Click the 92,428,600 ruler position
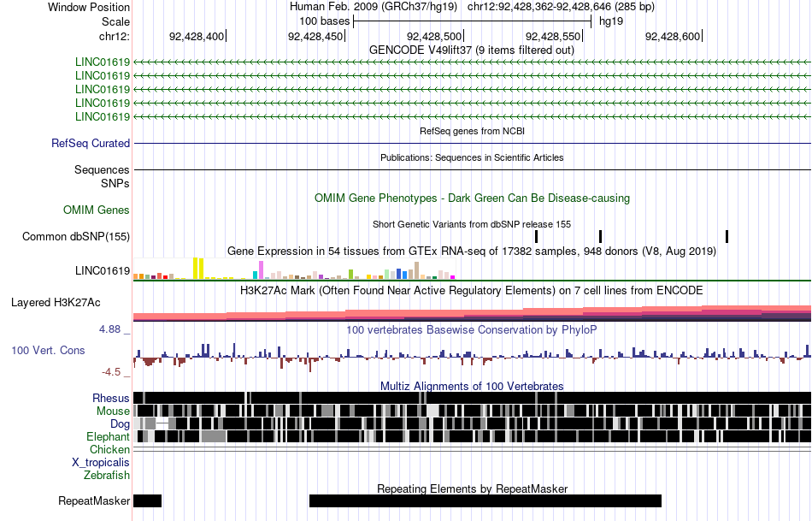 pos(672,36)
